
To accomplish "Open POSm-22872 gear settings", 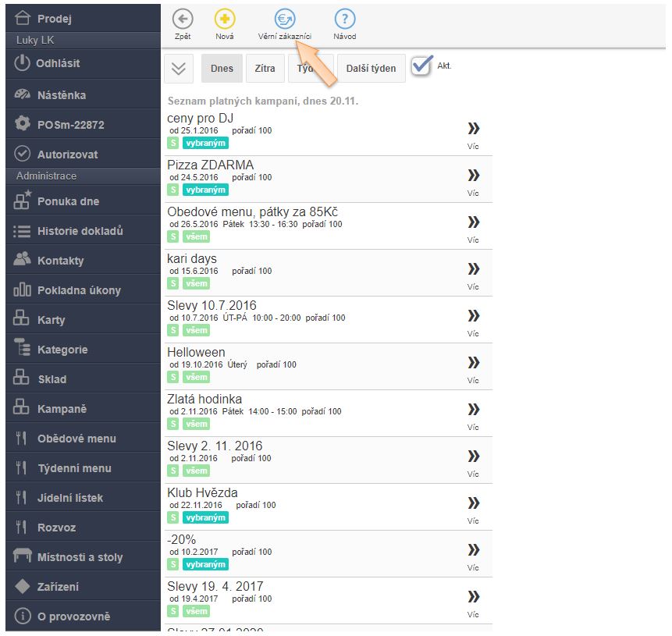I will [23, 124].
